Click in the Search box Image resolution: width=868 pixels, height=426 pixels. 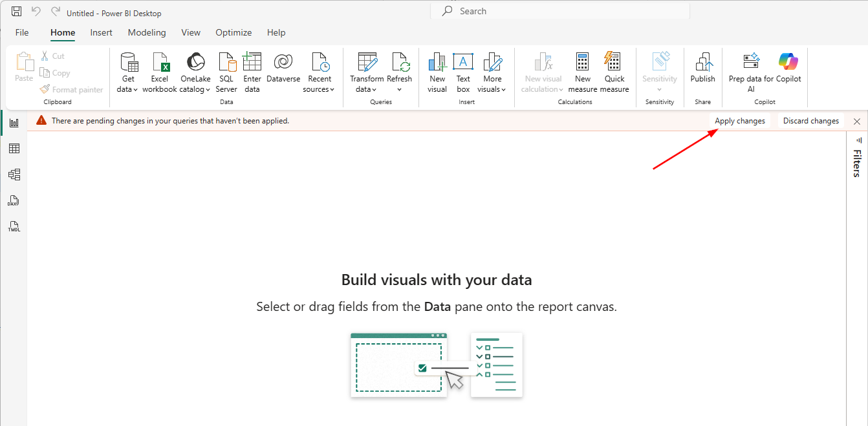tap(560, 11)
